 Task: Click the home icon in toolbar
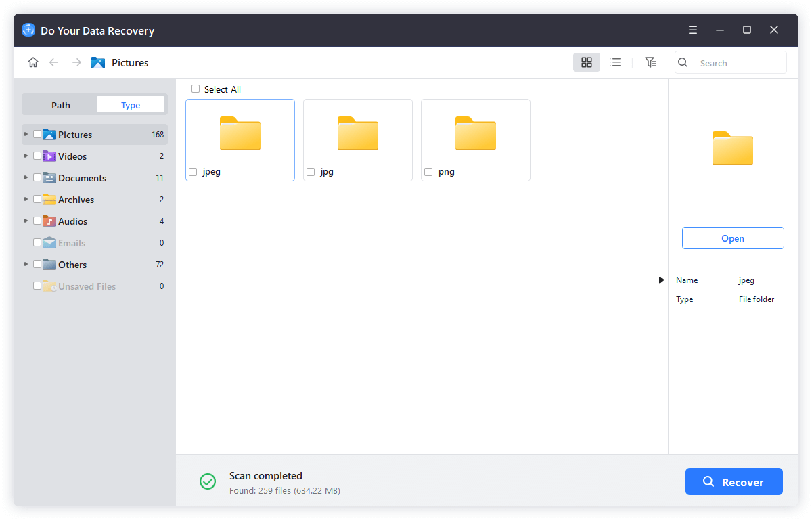pos(32,62)
